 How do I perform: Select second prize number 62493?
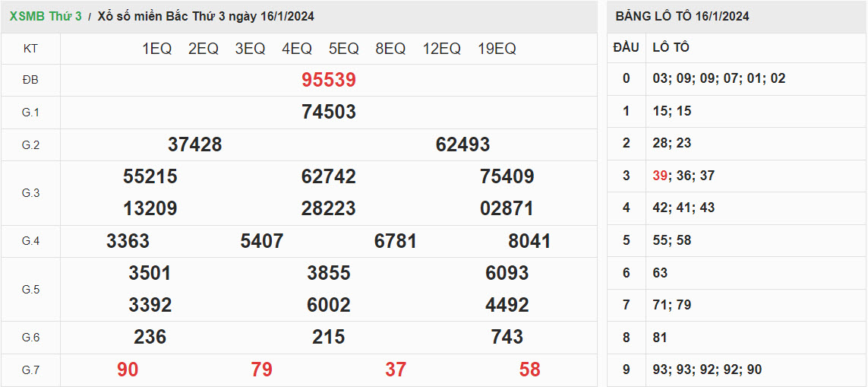click(462, 144)
